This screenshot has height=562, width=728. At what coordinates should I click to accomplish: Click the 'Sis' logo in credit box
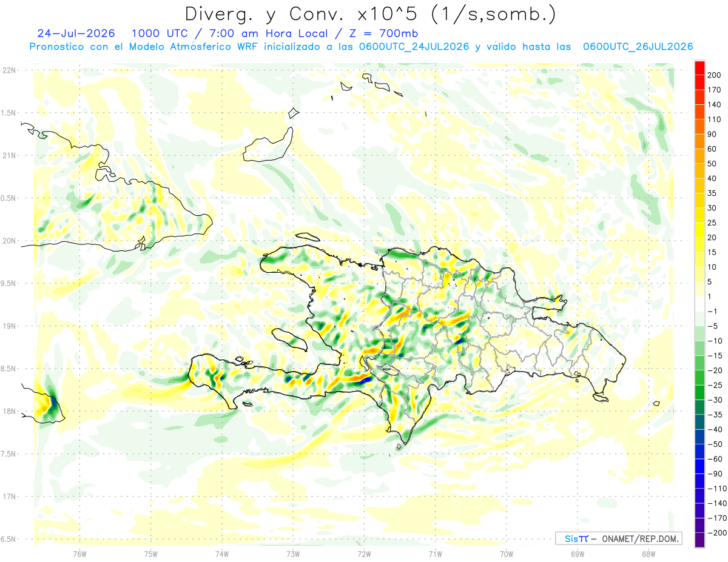coord(571,538)
